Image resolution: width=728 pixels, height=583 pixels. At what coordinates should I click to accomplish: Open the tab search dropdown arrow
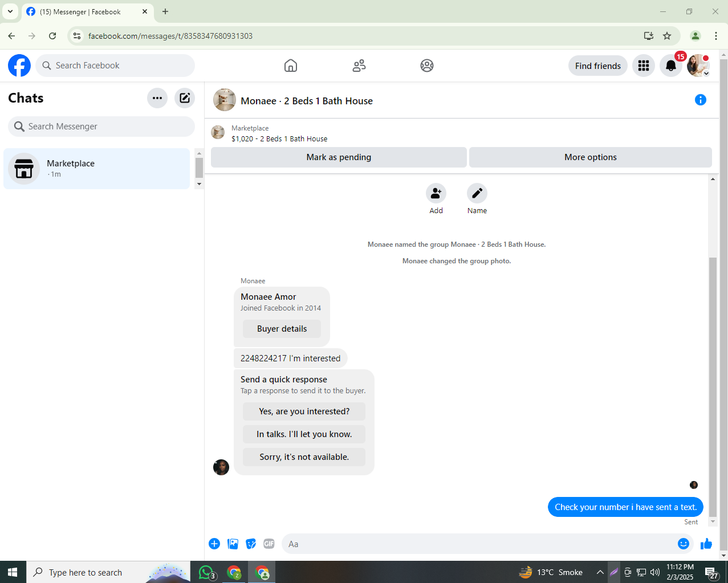coord(10,11)
